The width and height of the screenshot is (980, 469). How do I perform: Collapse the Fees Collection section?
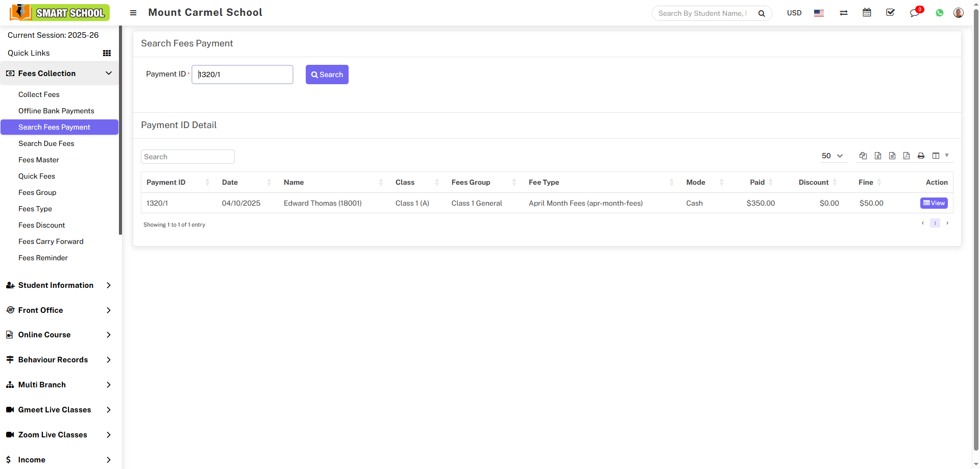[109, 73]
